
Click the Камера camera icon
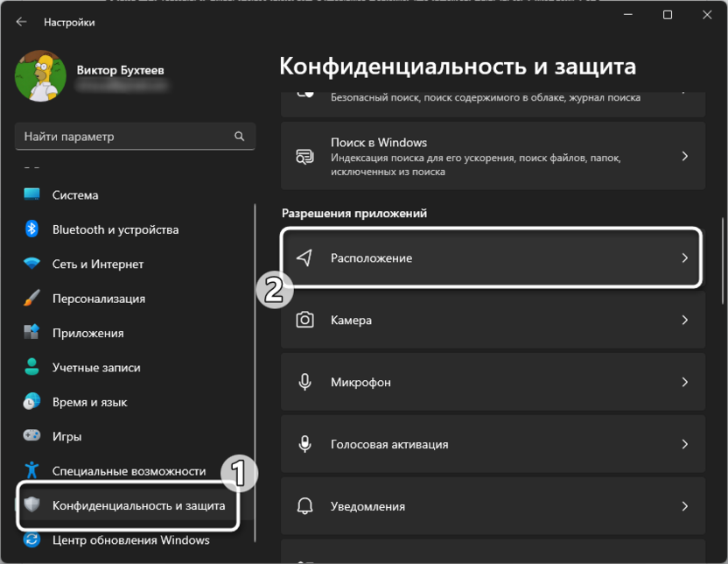tap(304, 321)
